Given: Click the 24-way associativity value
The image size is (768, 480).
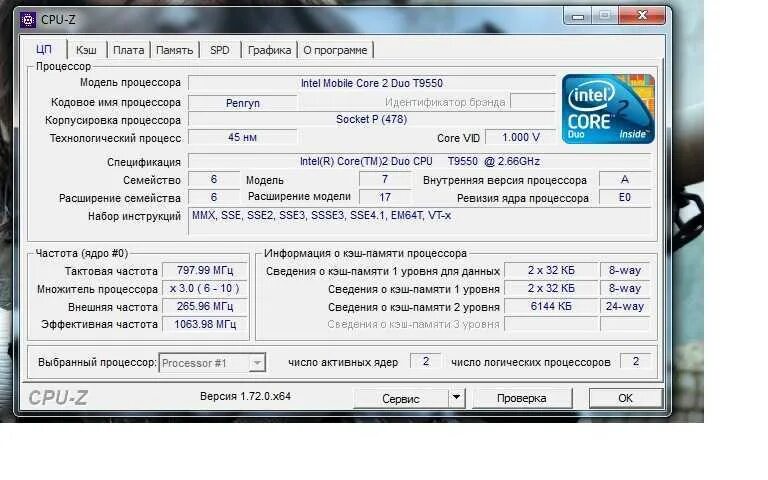Looking at the screenshot, I should pyautogui.click(x=625, y=306).
